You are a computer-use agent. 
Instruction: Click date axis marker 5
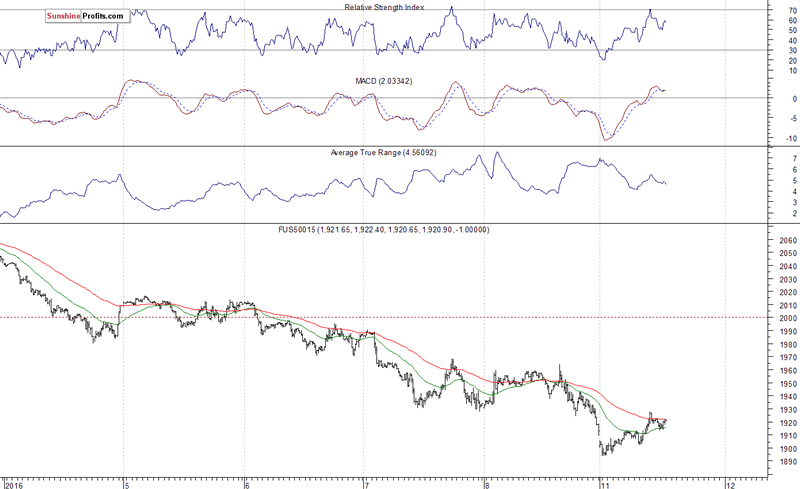click(128, 485)
